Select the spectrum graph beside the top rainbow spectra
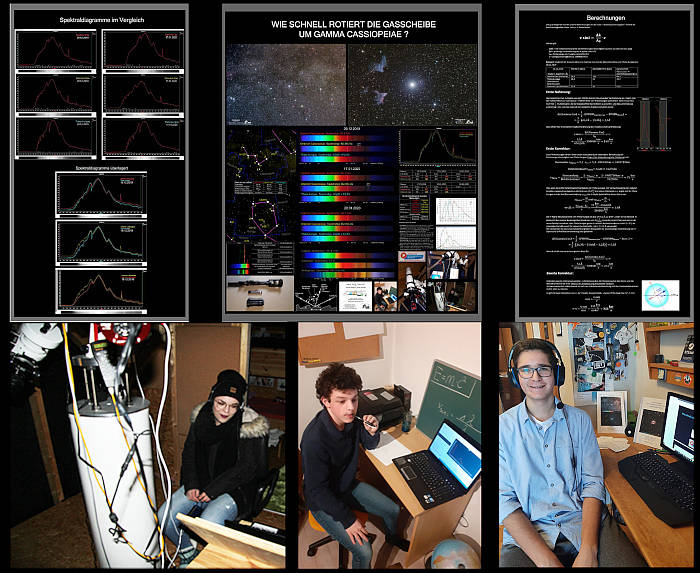The width and height of the screenshot is (700, 573). click(x=438, y=146)
